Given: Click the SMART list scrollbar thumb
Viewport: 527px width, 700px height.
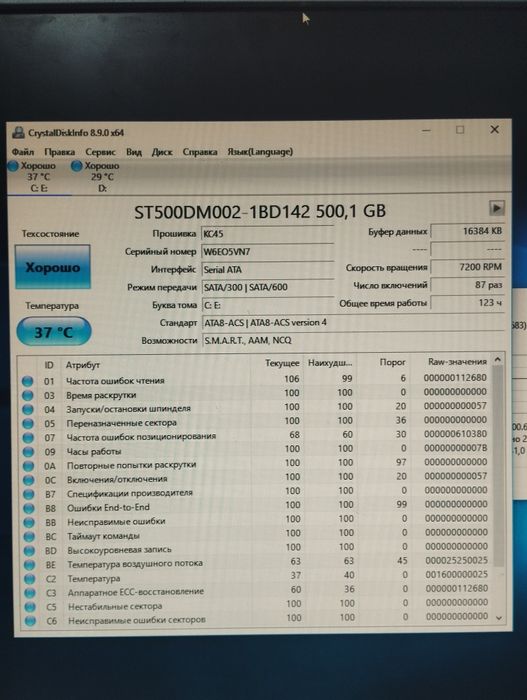Looking at the screenshot, I should coord(498,464).
